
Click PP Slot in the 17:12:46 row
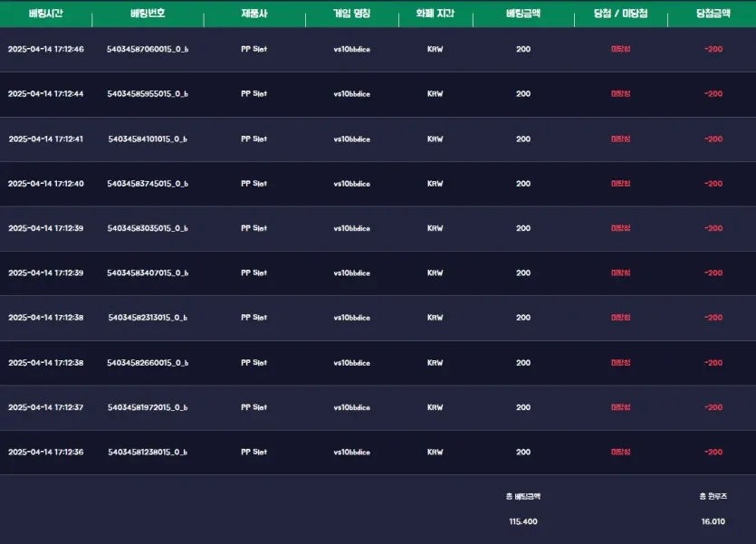pos(254,49)
